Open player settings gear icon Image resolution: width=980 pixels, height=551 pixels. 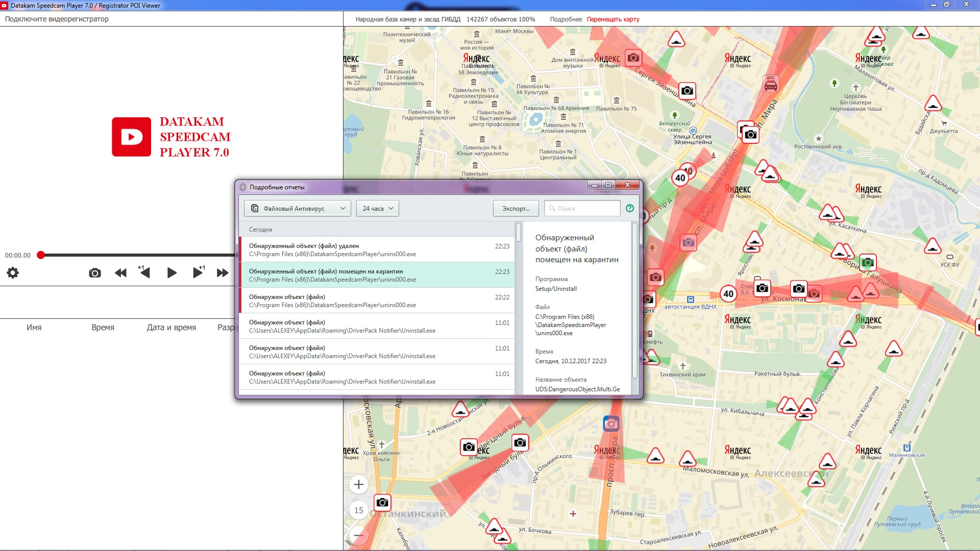(x=13, y=273)
